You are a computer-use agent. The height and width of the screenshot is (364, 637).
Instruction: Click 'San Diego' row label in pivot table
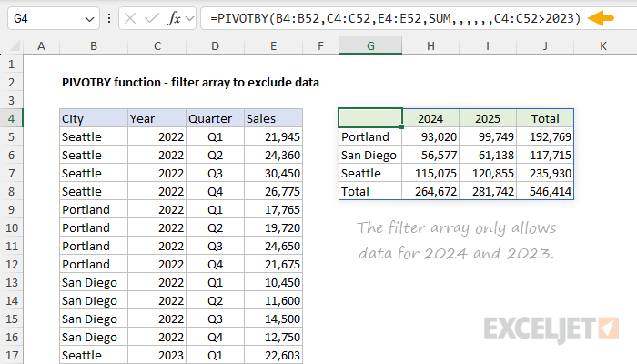[370, 156]
